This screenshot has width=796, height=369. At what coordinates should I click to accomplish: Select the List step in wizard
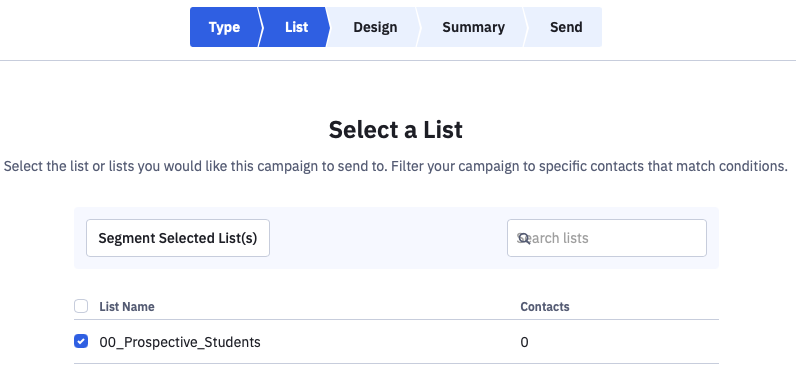[296, 27]
